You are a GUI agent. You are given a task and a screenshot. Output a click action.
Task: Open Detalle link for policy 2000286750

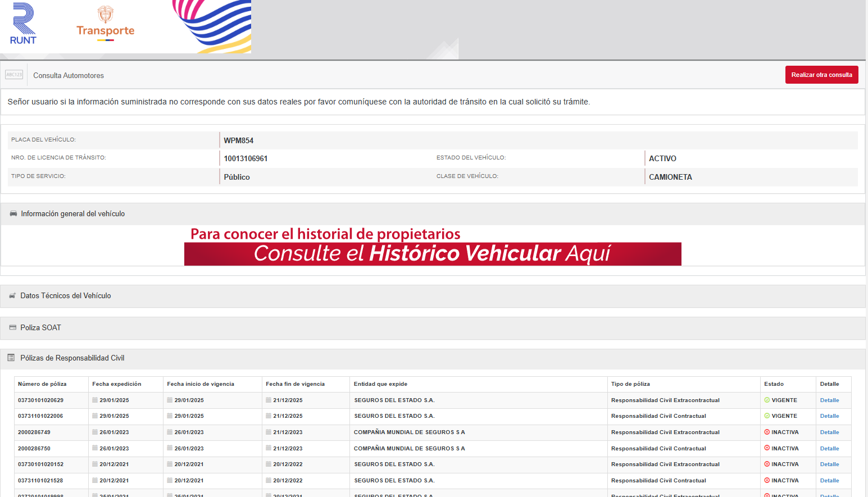[x=829, y=449]
